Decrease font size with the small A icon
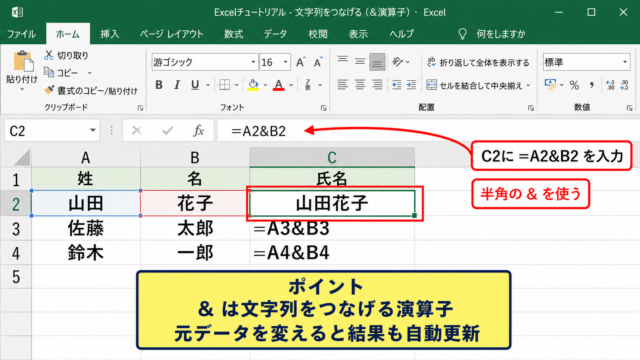 (x=318, y=62)
